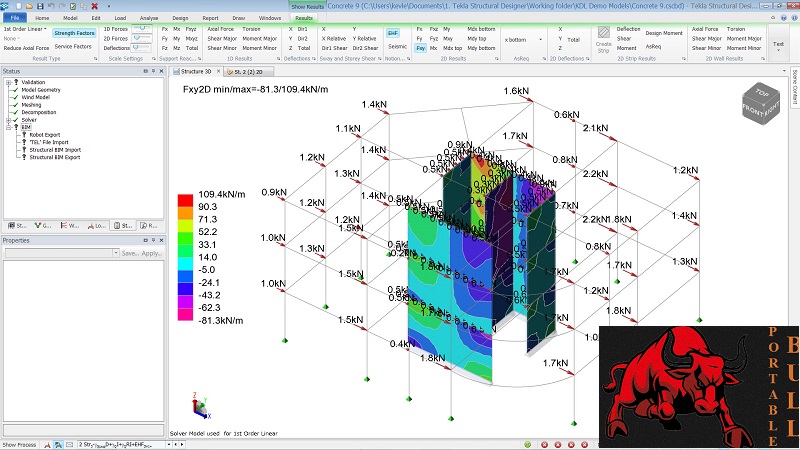Click the Validate checkmark icon in title bar

point(72,6)
